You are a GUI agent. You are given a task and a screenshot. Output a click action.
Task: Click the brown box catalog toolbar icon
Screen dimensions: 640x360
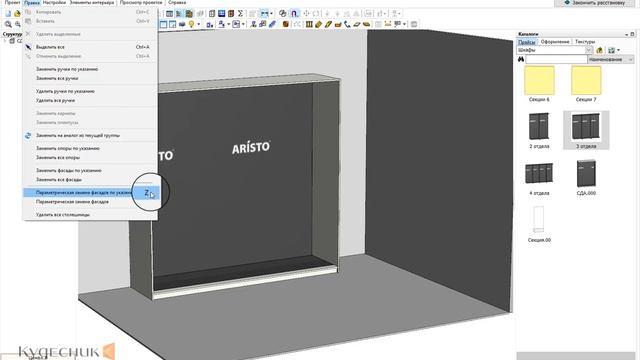pos(189,13)
